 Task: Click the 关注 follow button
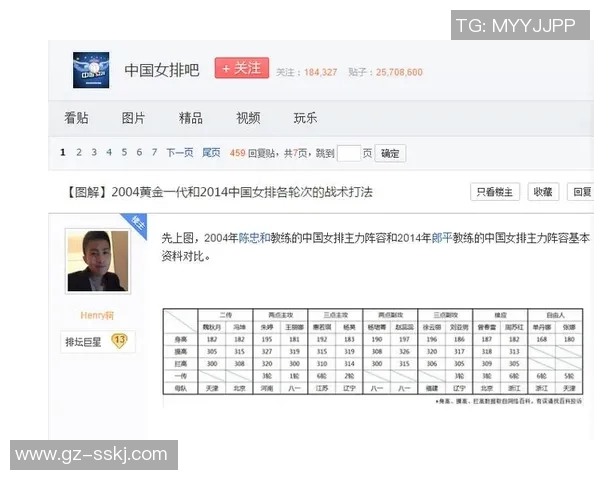pyautogui.click(x=241, y=69)
